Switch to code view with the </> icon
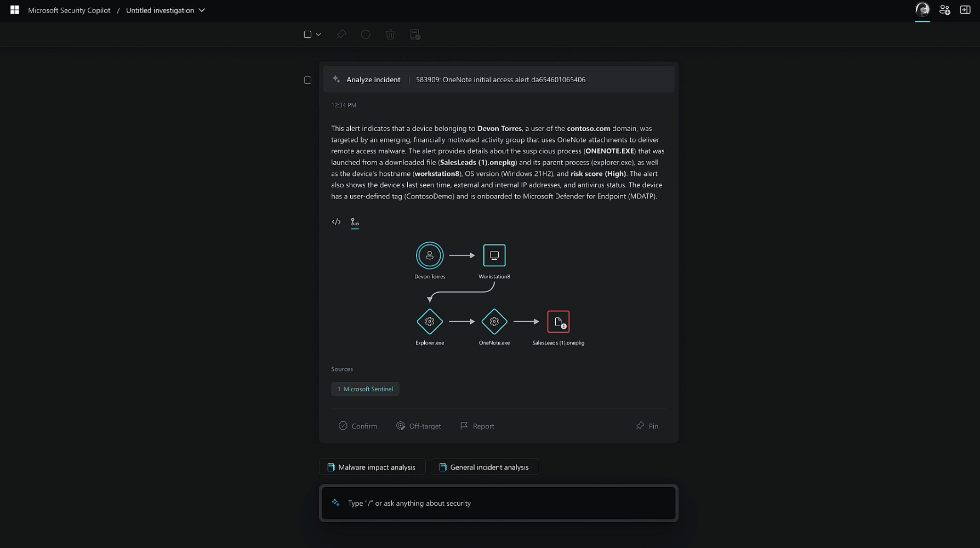Image resolution: width=980 pixels, height=548 pixels. (x=336, y=222)
